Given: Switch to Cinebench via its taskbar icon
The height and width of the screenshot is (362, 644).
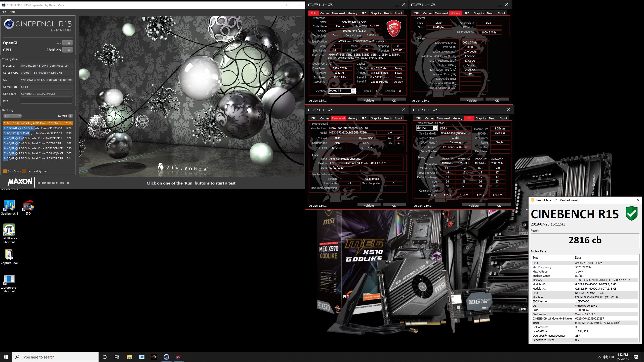Looking at the screenshot, I should [166, 357].
